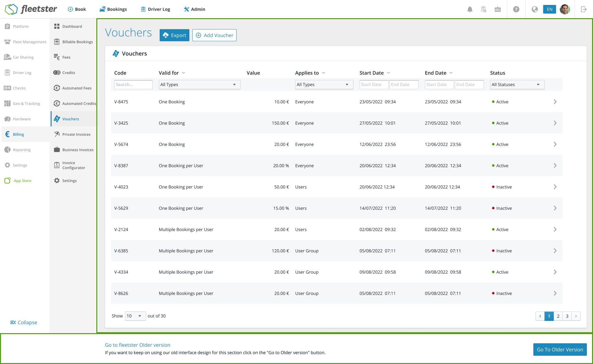Sort by the End Date column
Image resolution: width=593 pixels, height=364 pixels.
pos(439,73)
